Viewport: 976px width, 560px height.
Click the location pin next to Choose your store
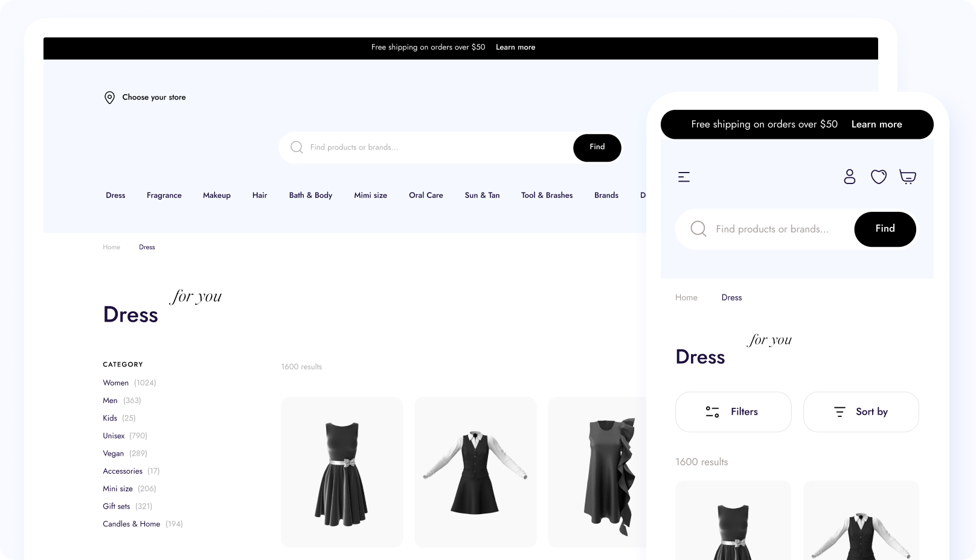tap(109, 97)
